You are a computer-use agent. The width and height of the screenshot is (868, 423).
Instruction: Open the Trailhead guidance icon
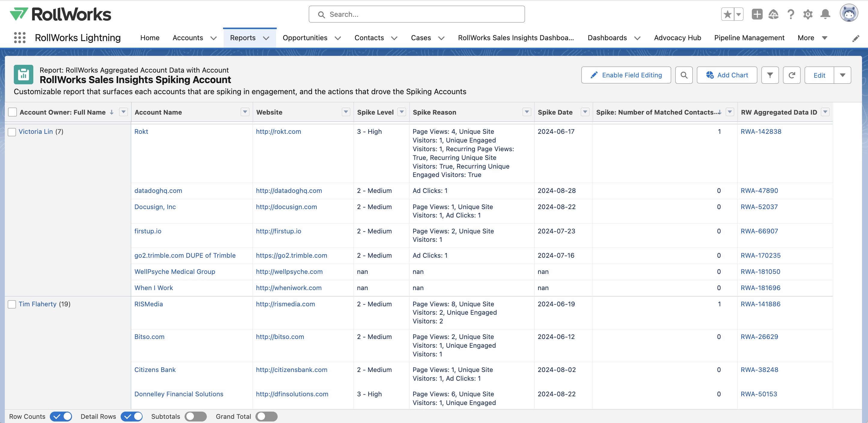(x=773, y=14)
